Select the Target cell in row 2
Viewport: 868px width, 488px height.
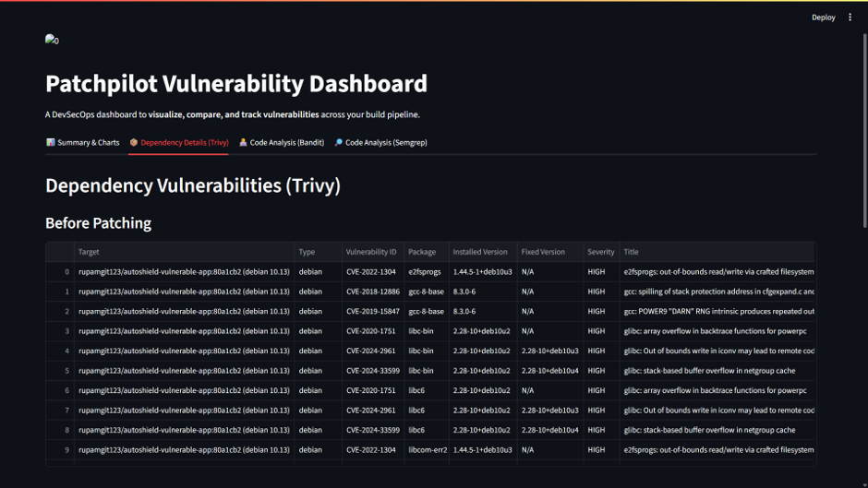coord(185,312)
